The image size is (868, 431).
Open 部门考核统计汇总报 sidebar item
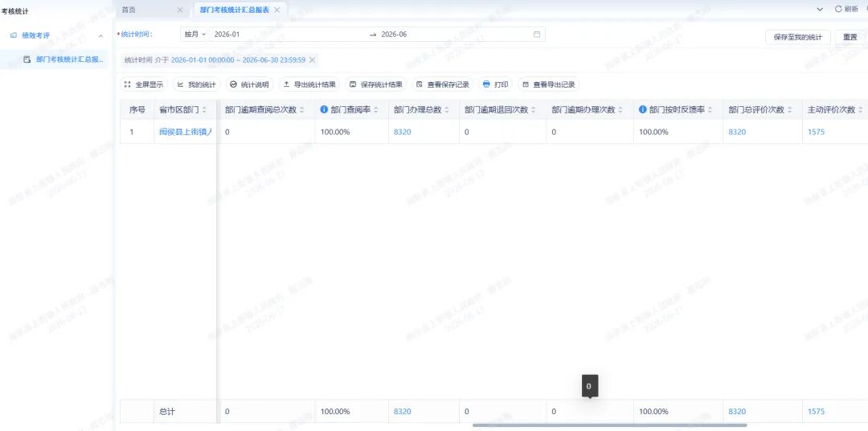pos(69,60)
